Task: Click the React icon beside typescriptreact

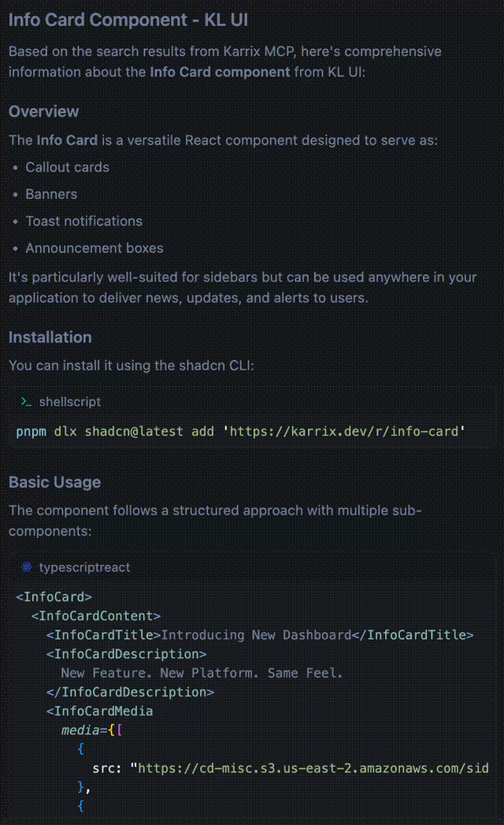Action: 26,567
